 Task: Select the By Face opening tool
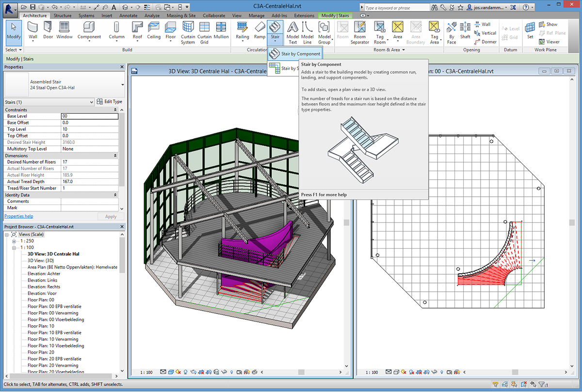[x=452, y=32]
